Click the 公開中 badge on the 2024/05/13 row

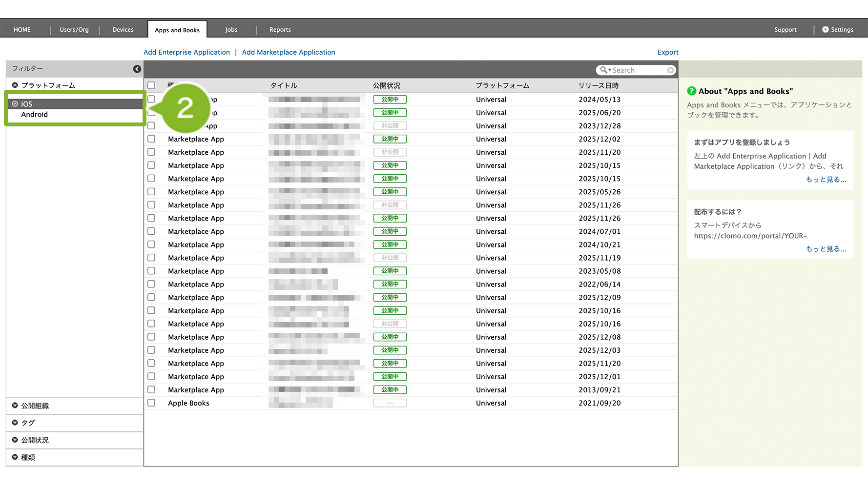[x=390, y=100]
